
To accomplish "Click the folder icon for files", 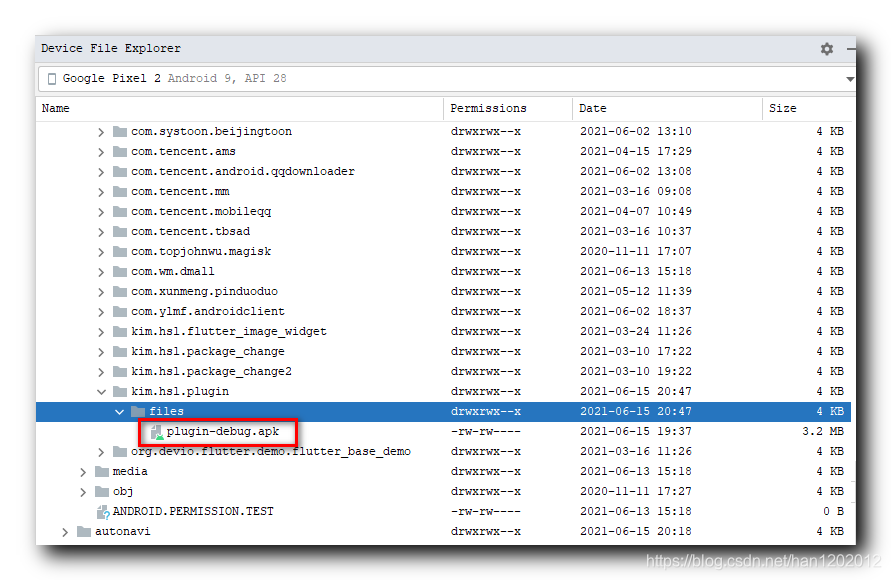I will pyautogui.click(x=138, y=411).
